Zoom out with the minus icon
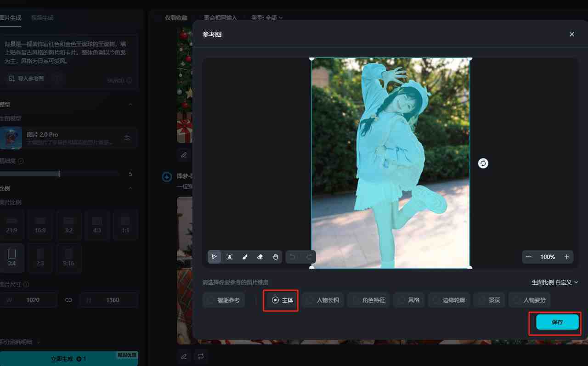 [529, 257]
